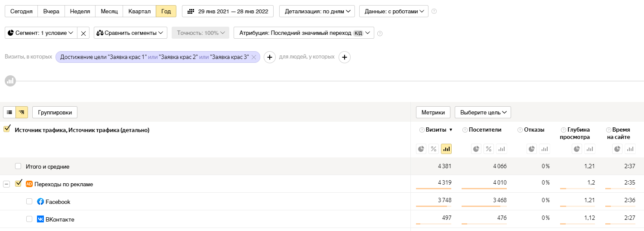Switch to the Квартал period tab

tap(139, 11)
